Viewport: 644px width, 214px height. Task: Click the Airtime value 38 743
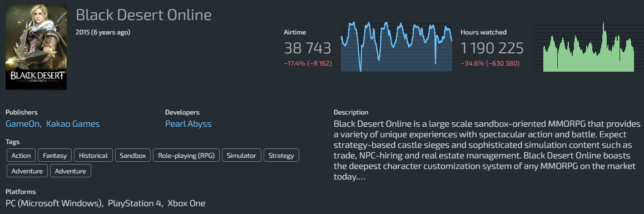pyautogui.click(x=307, y=48)
